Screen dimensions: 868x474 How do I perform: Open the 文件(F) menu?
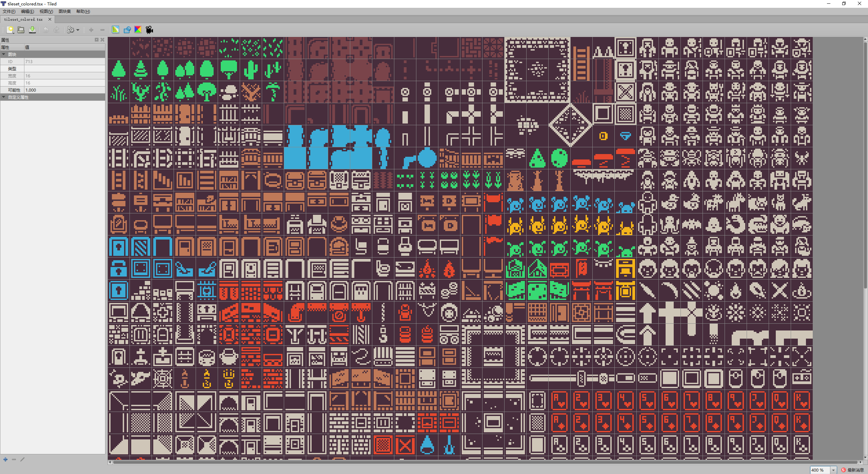tap(9, 12)
